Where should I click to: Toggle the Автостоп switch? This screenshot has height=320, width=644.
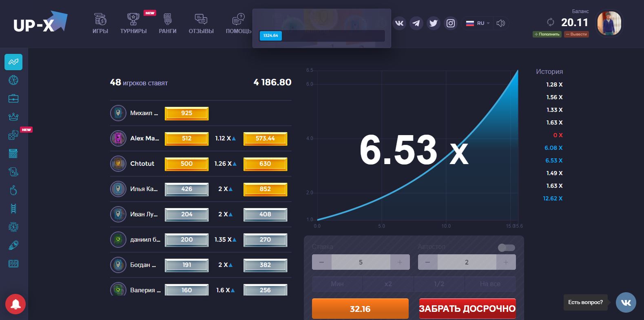(507, 247)
